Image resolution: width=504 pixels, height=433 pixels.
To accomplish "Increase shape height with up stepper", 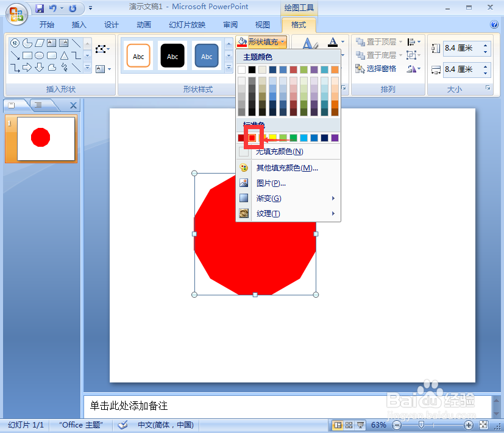I will [x=485, y=46].
